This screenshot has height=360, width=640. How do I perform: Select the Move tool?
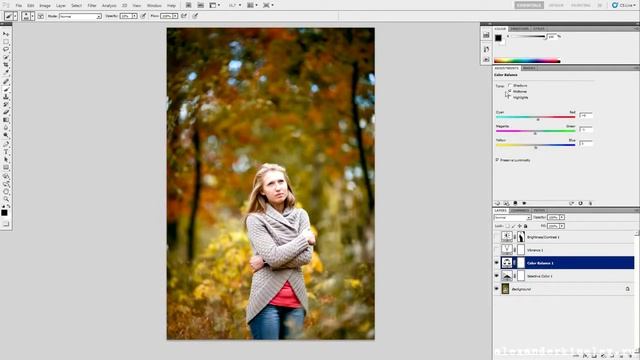tap(6, 34)
